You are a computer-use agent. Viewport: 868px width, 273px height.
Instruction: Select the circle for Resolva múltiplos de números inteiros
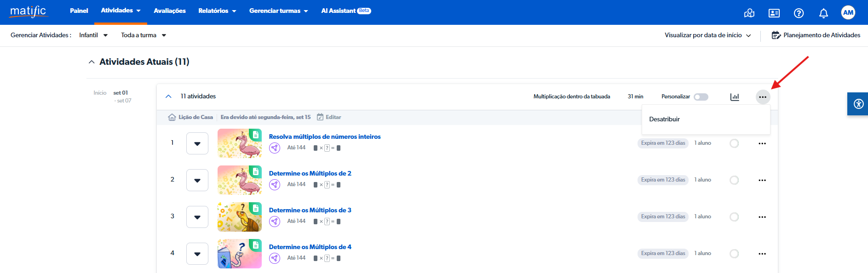(734, 143)
